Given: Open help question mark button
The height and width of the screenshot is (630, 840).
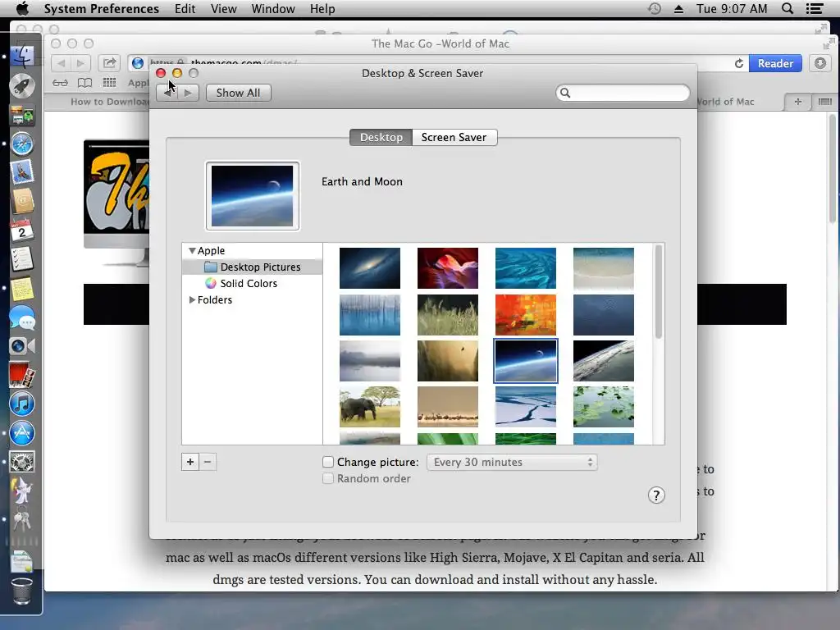Looking at the screenshot, I should [656, 495].
